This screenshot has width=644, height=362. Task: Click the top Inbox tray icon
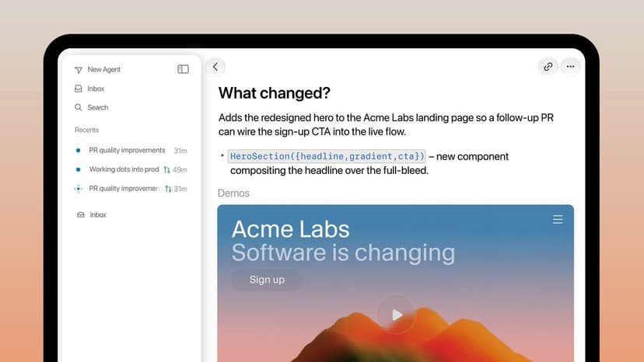78,89
